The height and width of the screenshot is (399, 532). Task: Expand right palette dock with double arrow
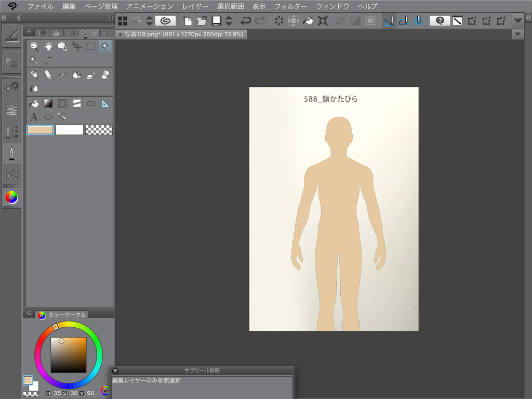(528, 18)
